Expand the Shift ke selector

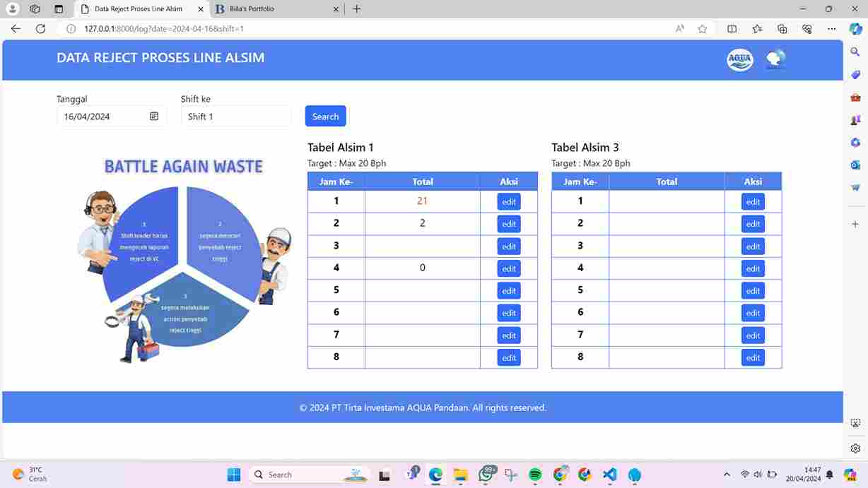pos(236,117)
